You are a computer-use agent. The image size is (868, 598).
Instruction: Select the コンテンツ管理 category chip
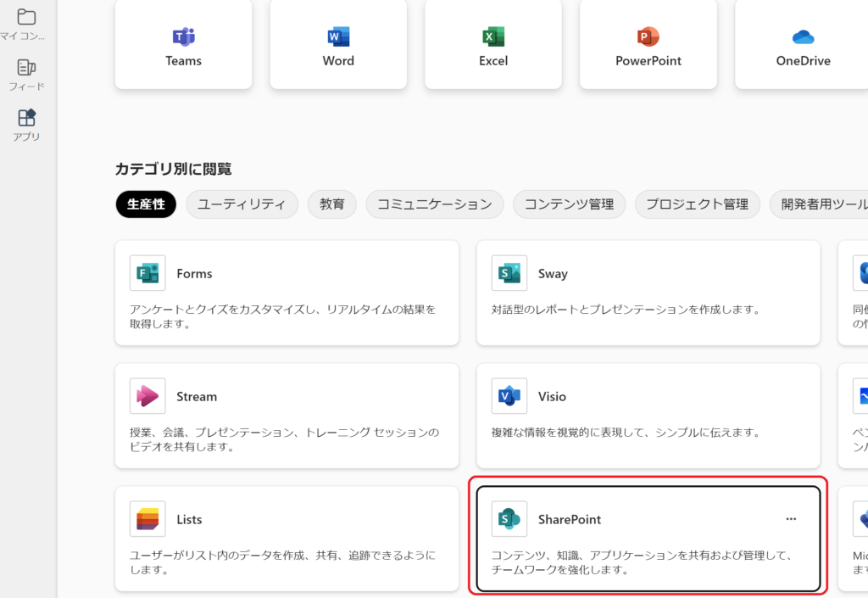[569, 204]
